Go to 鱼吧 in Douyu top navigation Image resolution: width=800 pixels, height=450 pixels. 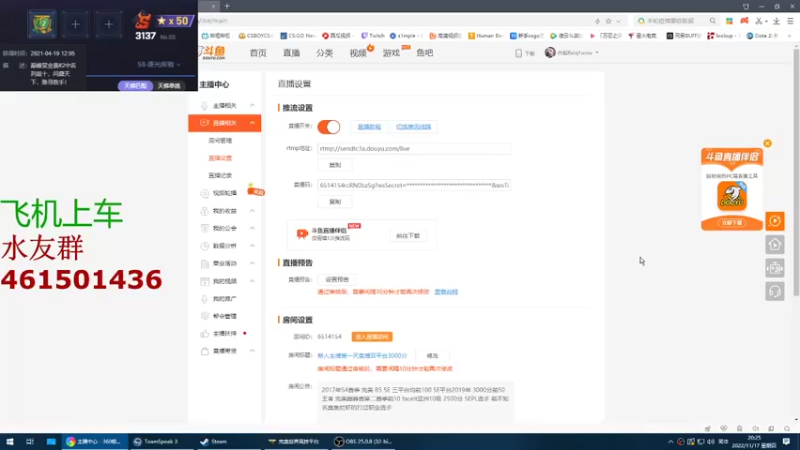click(x=424, y=53)
